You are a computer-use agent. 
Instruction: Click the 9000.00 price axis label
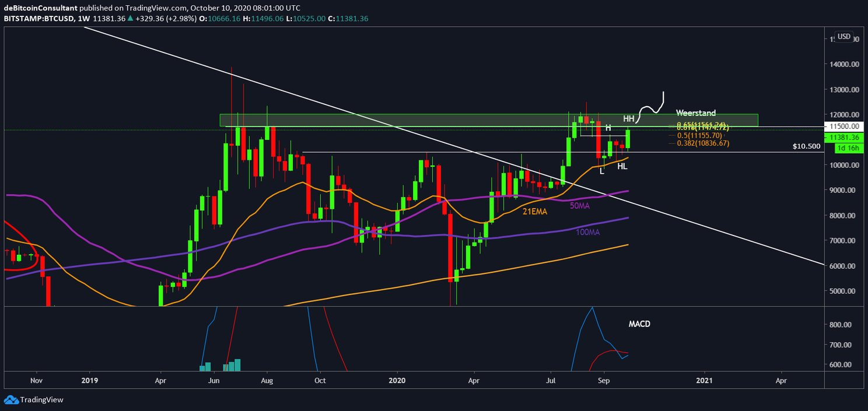coord(843,190)
